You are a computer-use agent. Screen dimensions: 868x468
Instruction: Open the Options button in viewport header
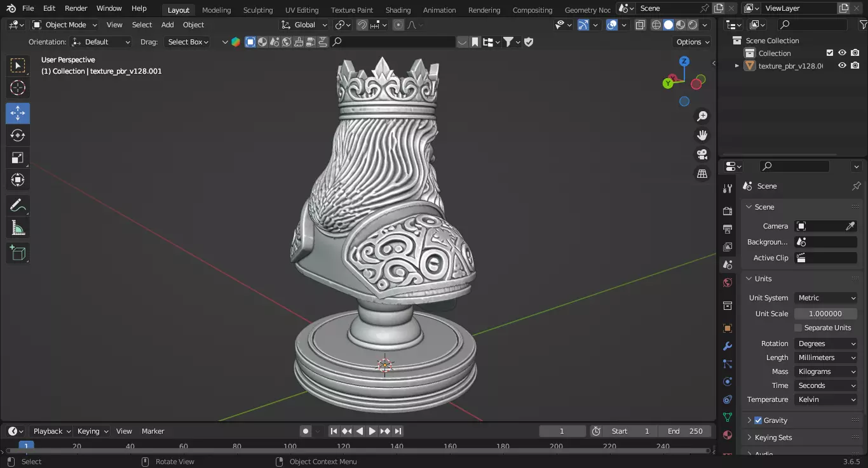coord(693,42)
